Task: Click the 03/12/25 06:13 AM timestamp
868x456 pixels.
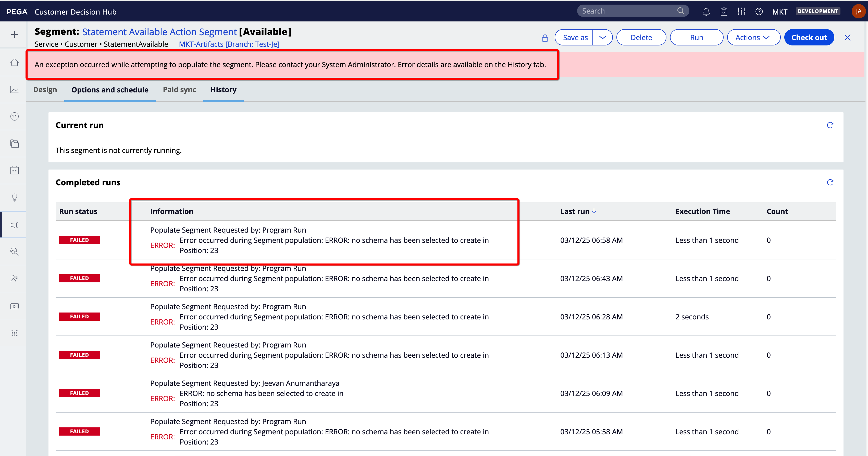Action: click(591, 355)
